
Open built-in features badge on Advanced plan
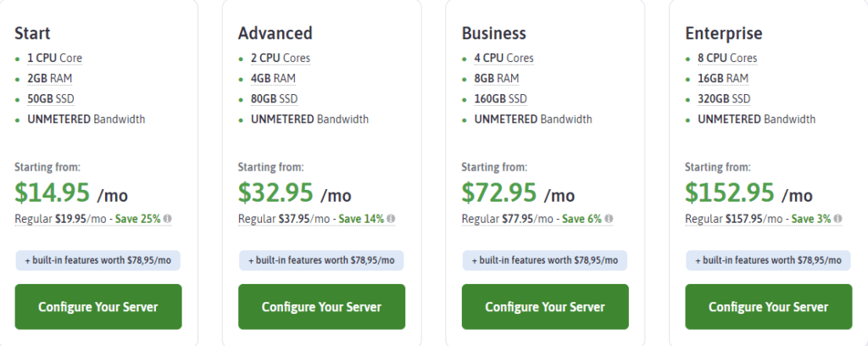point(321,260)
